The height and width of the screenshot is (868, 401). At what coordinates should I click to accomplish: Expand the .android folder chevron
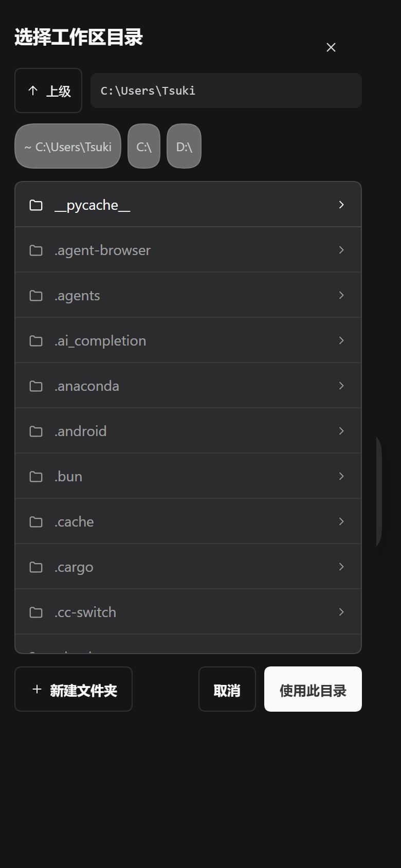[x=341, y=431]
